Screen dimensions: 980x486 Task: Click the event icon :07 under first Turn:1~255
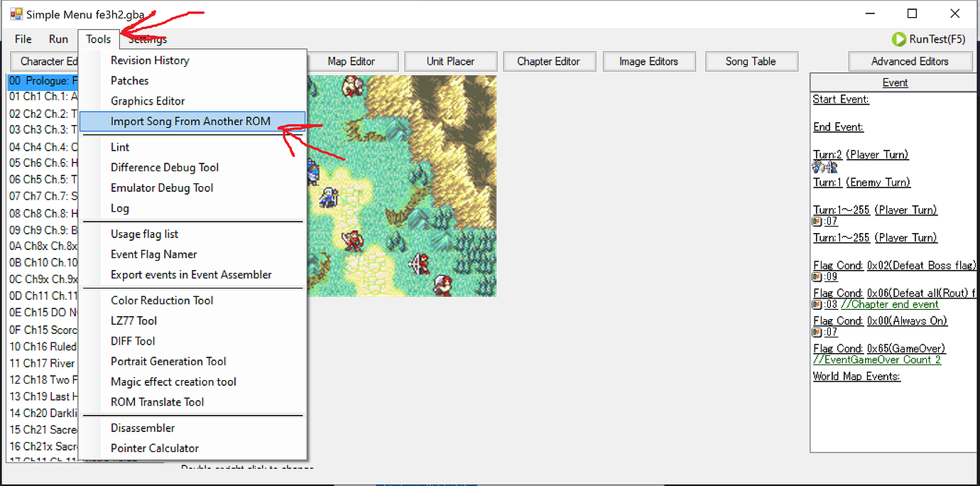click(x=817, y=222)
